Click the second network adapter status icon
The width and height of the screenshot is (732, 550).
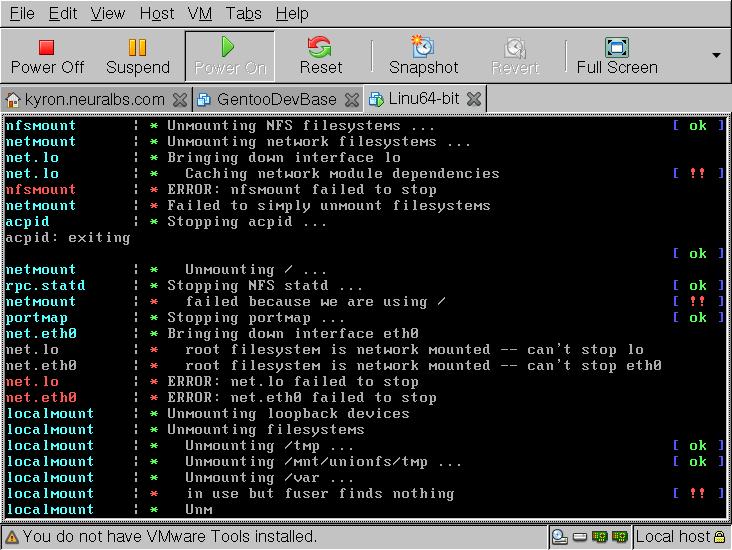[x=620, y=537]
